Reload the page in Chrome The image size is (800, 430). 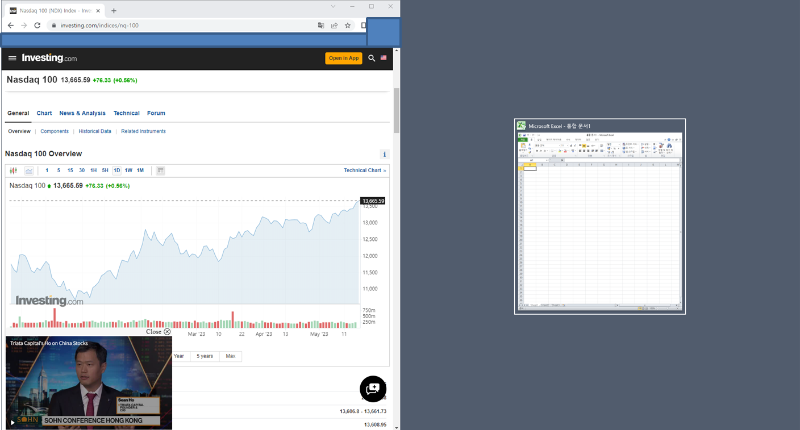pyautogui.click(x=37, y=25)
